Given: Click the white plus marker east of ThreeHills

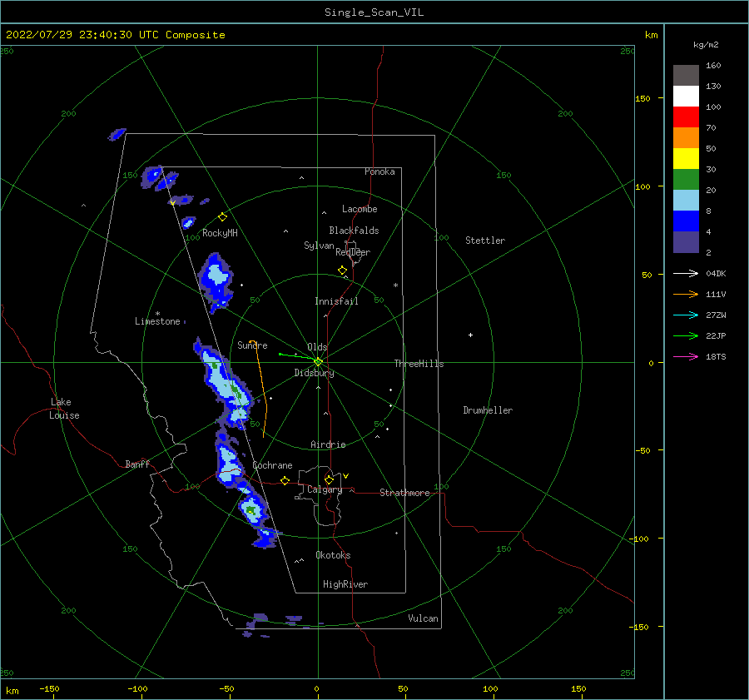Looking at the screenshot, I should tap(470, 335).
